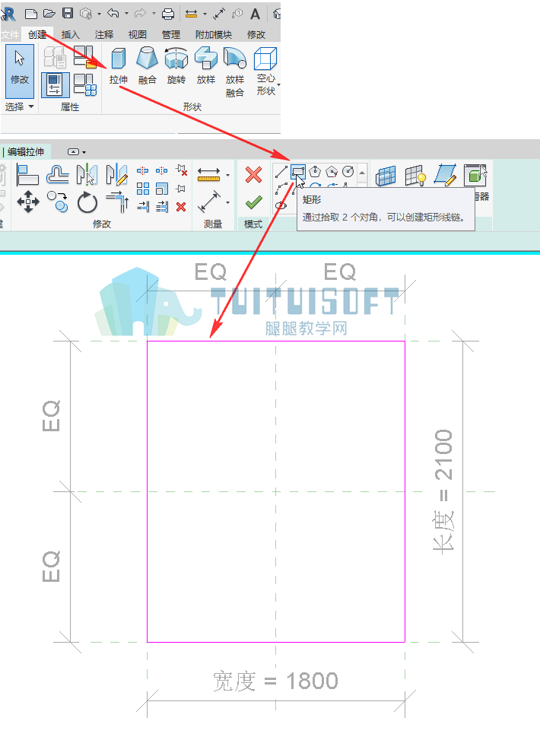The image size is (540, 756).
Task: Open a file from quick access toolbar
Action: pos(49,14)
